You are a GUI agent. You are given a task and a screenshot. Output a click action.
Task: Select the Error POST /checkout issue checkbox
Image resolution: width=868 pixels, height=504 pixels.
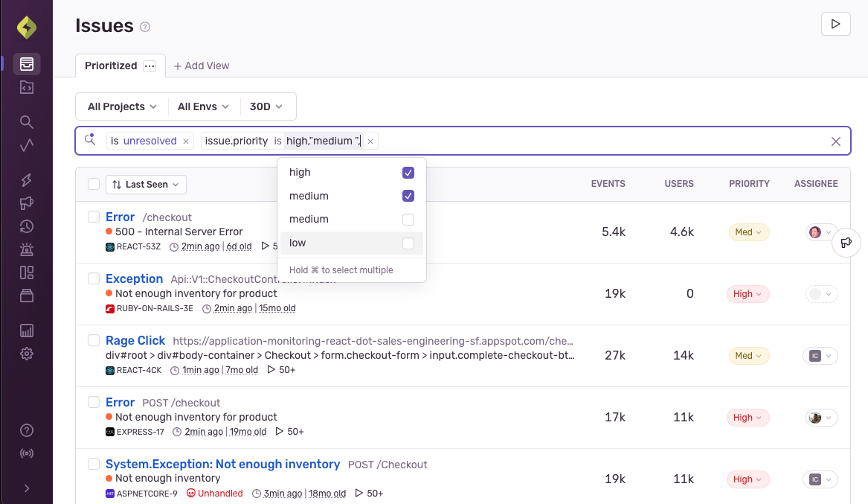point(94,402)
